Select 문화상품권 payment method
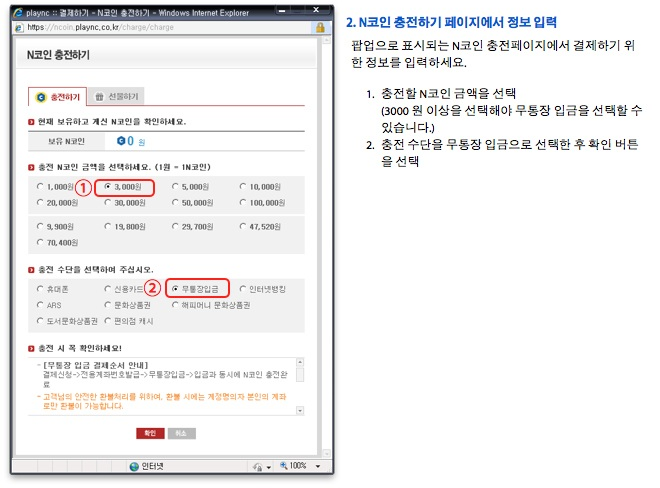Screen dimensions: 660x488 click(108, 305)
